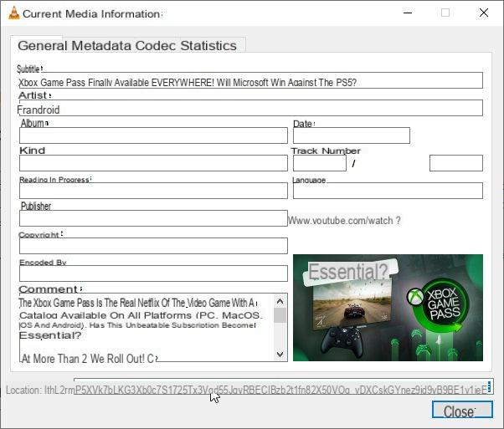
Task: Open the General tab
Action: pos(42,46)
